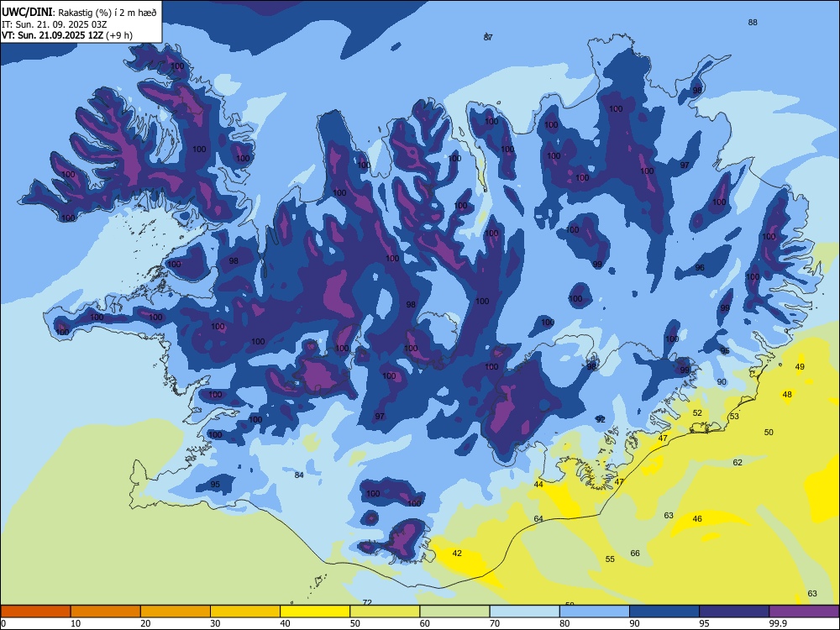Pick the 70–80 pale blue legend swatch

click(x=525, y=612)
